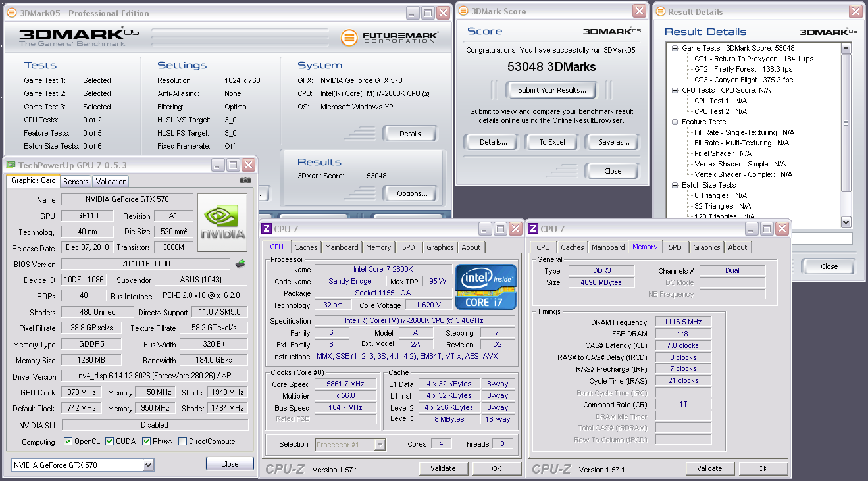This screenshot has height=481, width=868.
Task: Click Close button in Result Details window
Action: (829, 266)
